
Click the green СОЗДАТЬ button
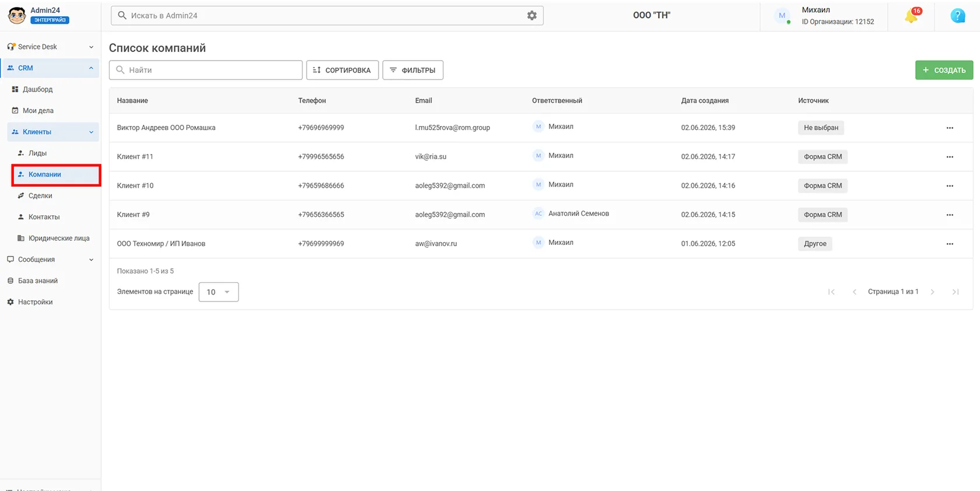click(x=944, y=70)
